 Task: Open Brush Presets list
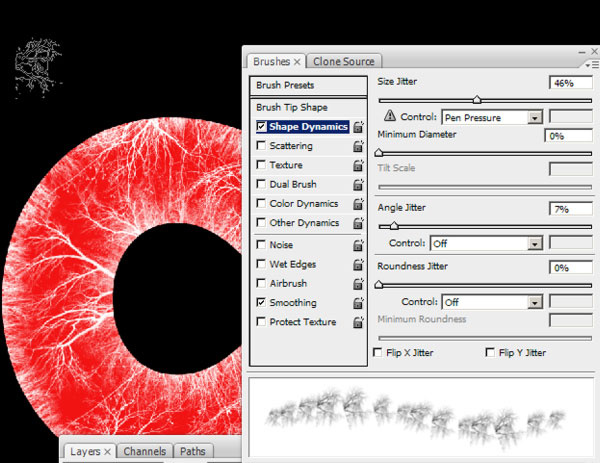tap(285, 86)
